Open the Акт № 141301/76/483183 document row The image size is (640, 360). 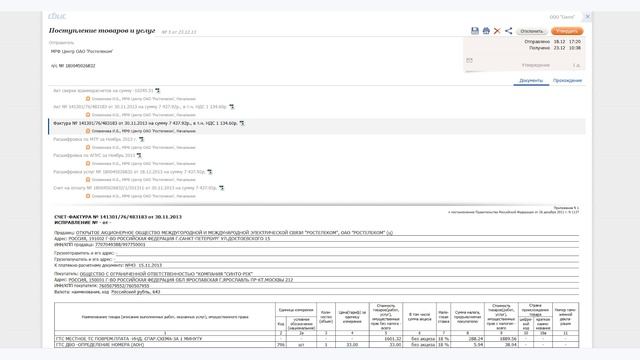[140, 107]
